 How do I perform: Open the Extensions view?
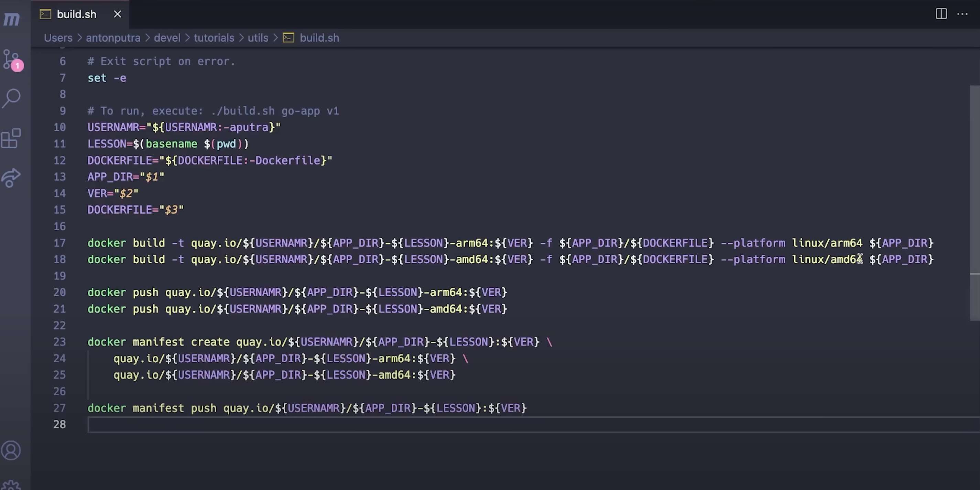[x=11, y=138]
